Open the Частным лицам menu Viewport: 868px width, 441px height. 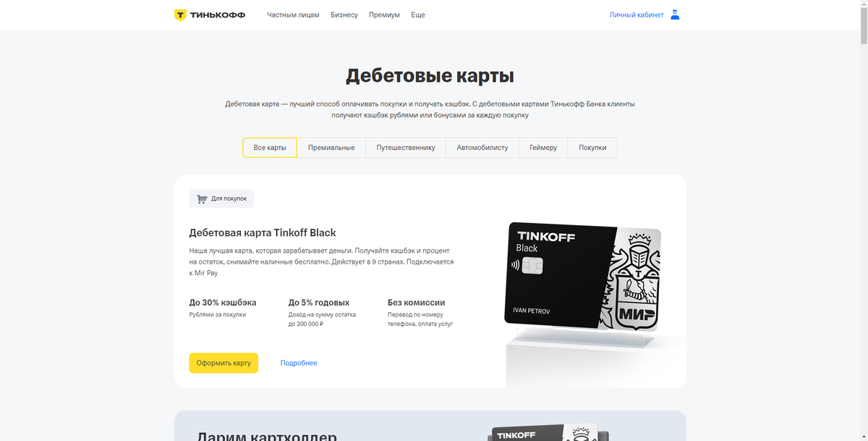[293, 14]
